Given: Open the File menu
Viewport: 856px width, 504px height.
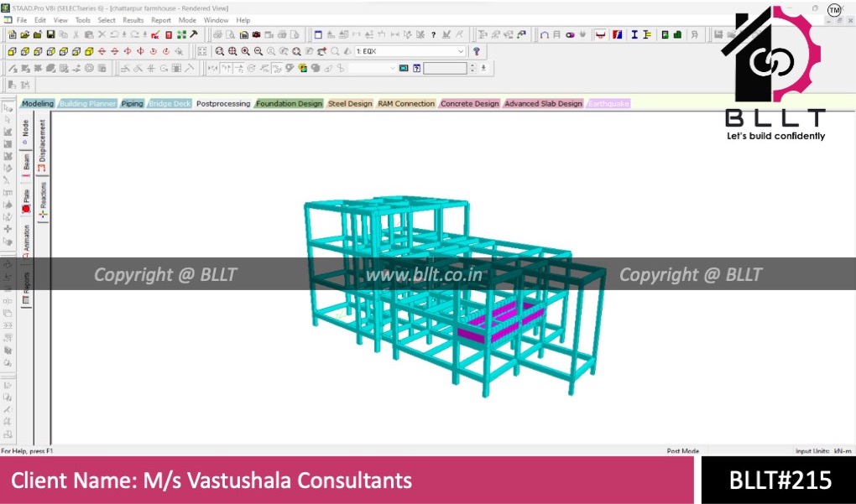Looking at the screenshot, I should coord(22,20).
